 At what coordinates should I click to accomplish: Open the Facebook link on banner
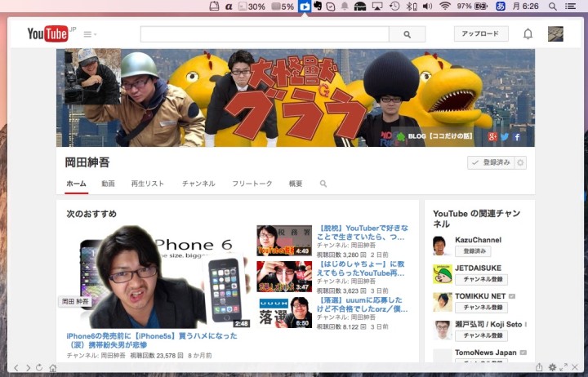pos(517,137)
